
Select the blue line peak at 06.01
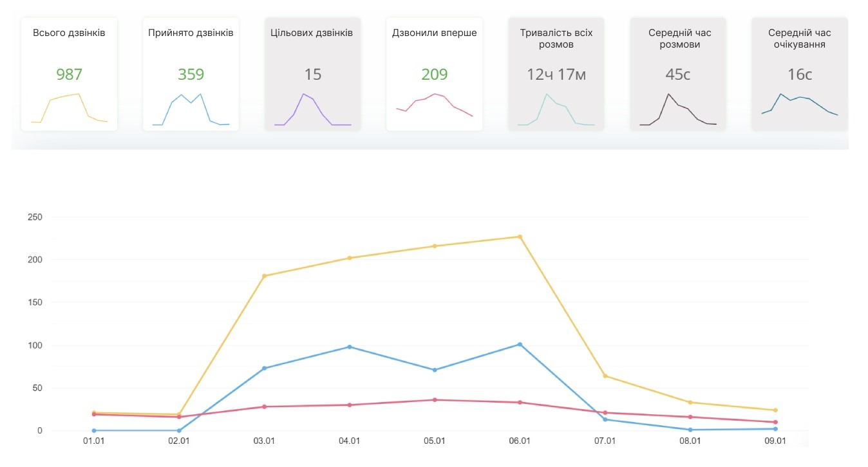[520, 344]
